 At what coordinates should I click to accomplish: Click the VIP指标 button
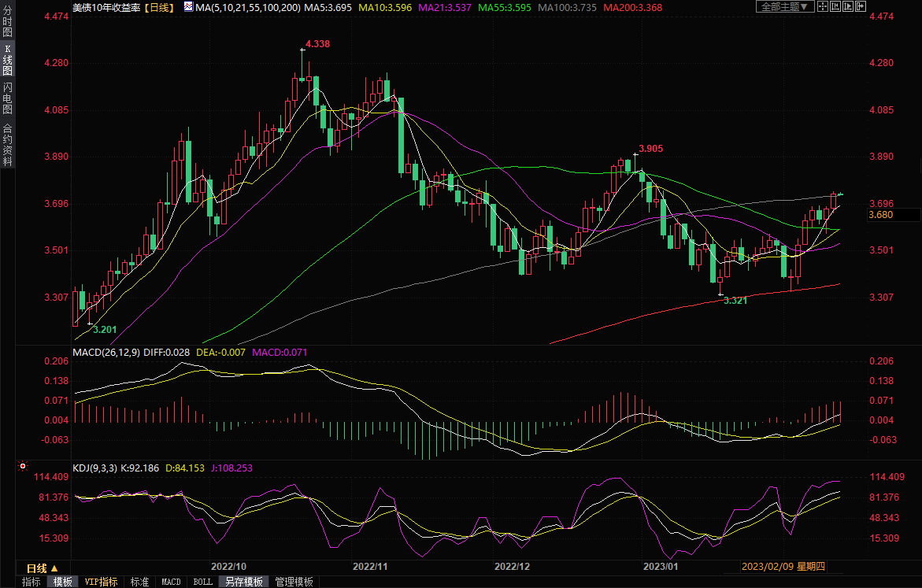point(102,582)
